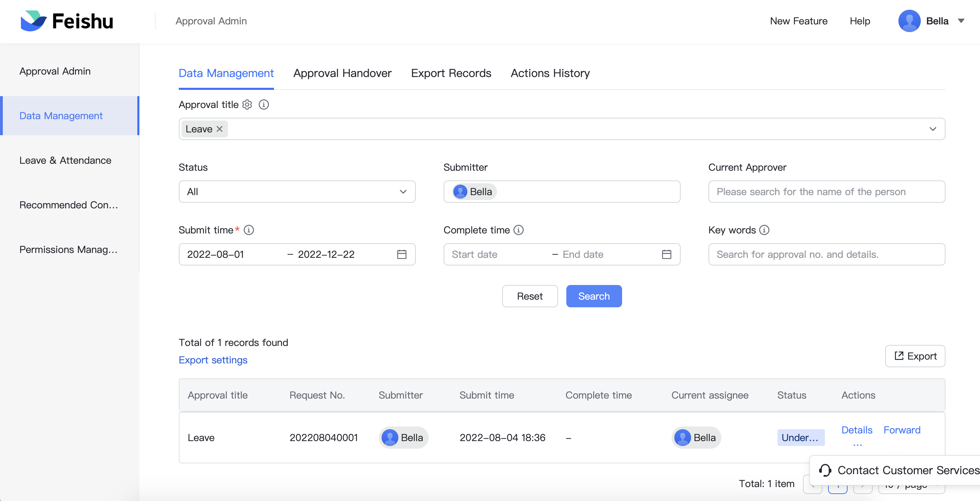Click the info icon beside Key words
Viewport: 980px width, 501px height.
click(764, 230)
